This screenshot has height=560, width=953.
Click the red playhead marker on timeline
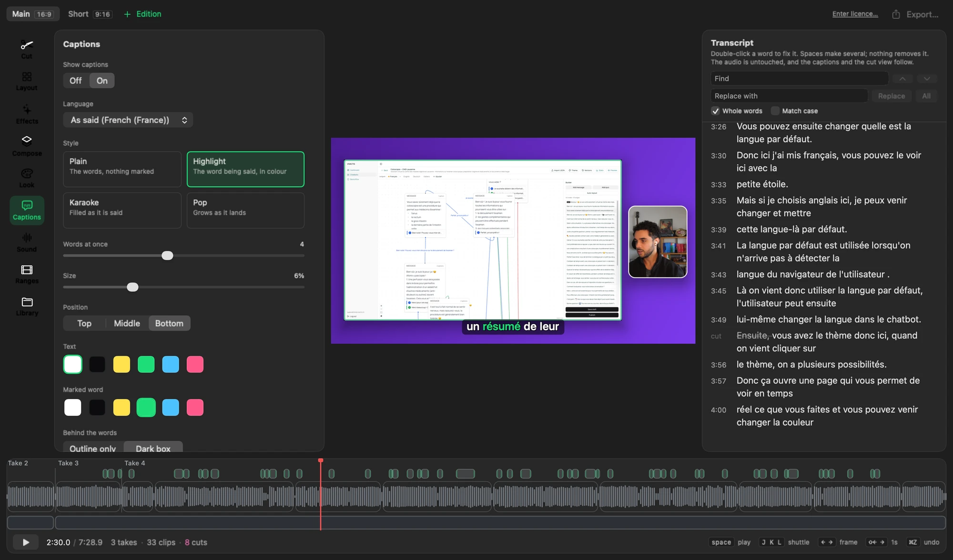[x=321, y=460]
